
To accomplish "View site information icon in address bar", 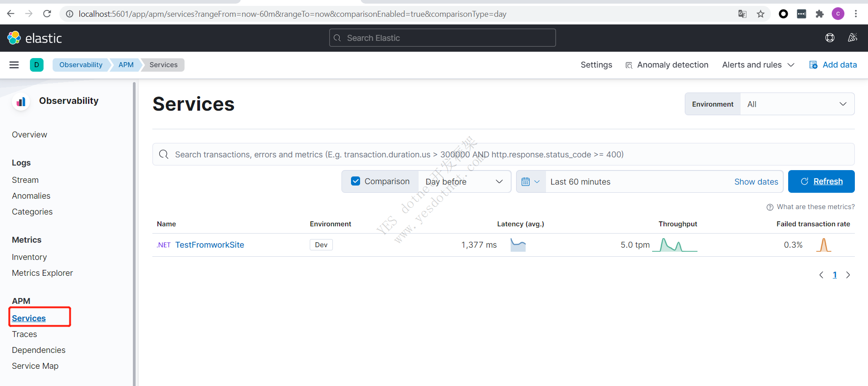I will [69, 14].
